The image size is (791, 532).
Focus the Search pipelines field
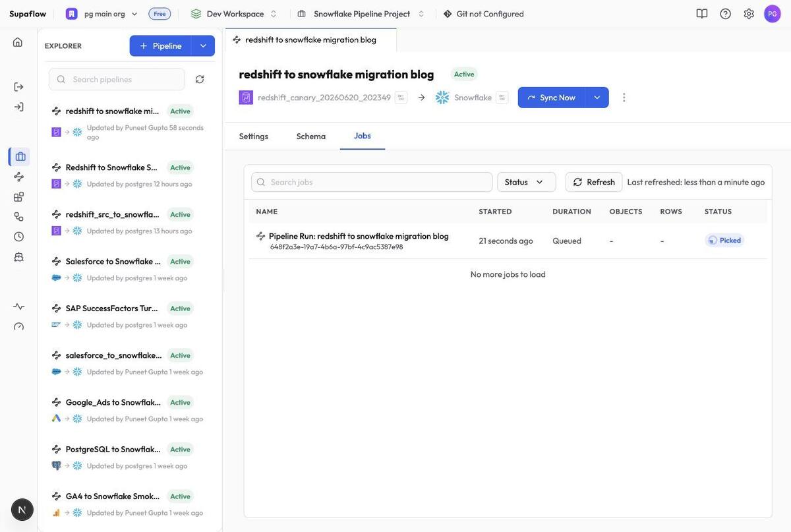(117, 79)
